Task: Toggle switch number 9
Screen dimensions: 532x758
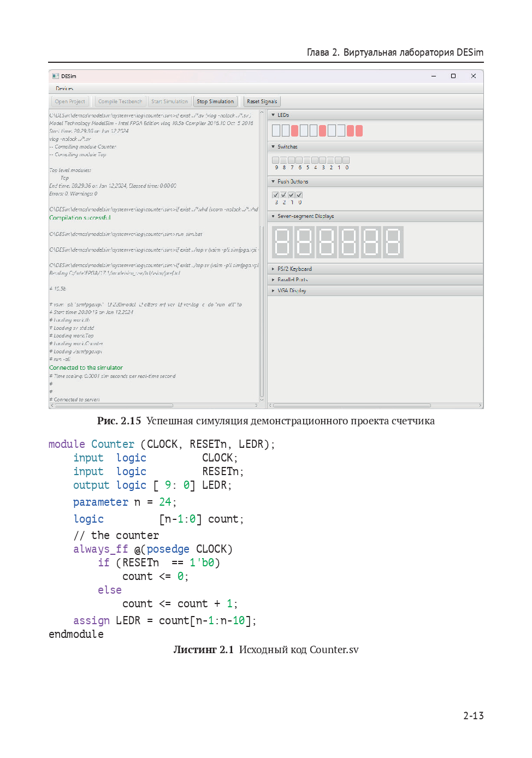Action: (276, 161)
